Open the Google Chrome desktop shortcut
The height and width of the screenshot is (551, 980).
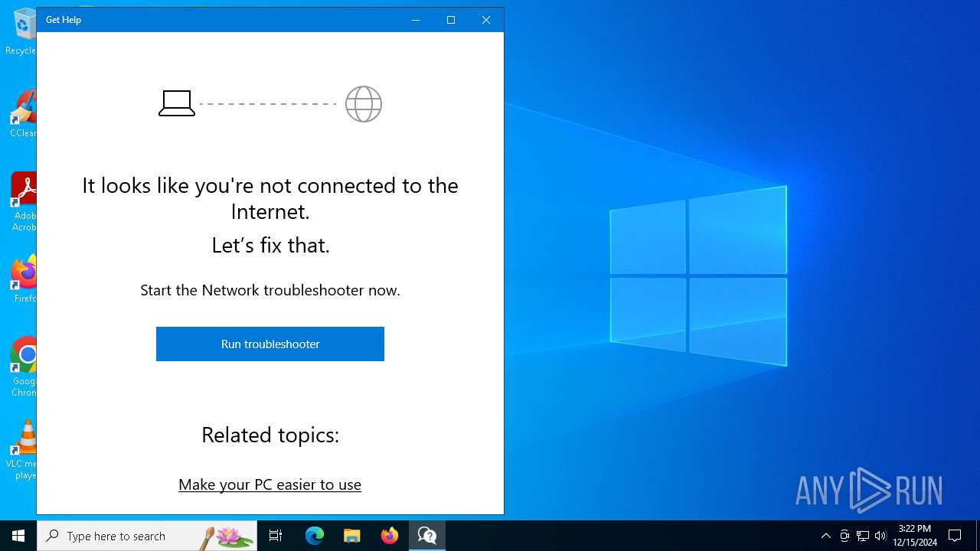pos(24,367)
